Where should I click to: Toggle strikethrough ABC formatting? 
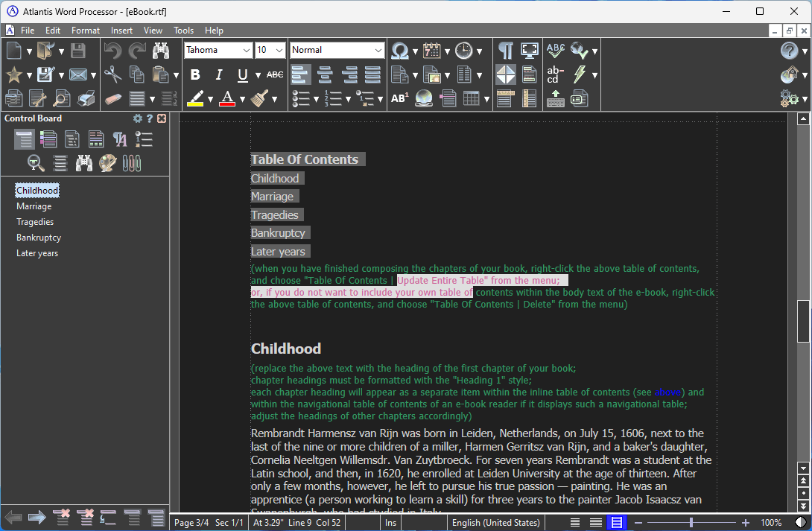[x=275, y=74]
